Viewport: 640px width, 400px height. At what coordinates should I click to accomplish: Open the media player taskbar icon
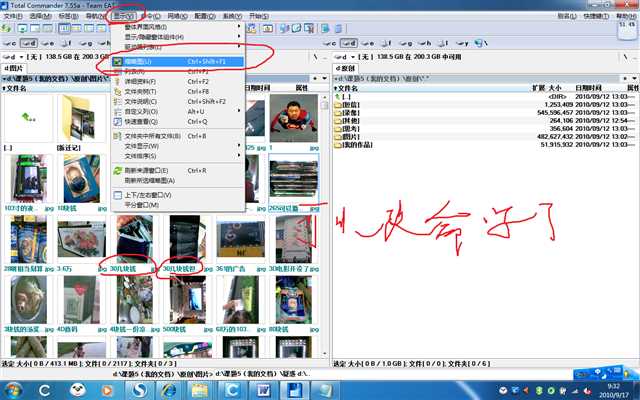point(107,391)
